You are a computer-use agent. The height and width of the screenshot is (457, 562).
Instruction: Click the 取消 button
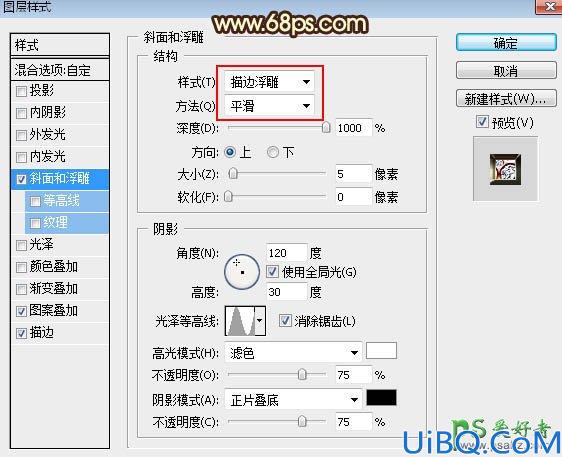[506, 71]
